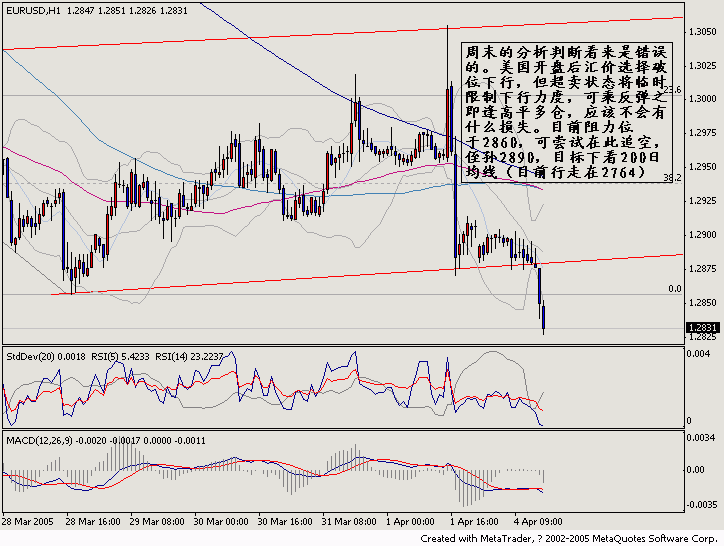Select the Chinese analysis text box
This screenshot has width=724, height=546.
tap(567, 112)
